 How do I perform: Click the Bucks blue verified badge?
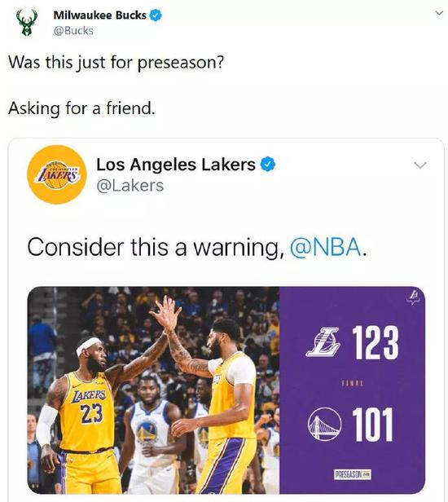156,15
